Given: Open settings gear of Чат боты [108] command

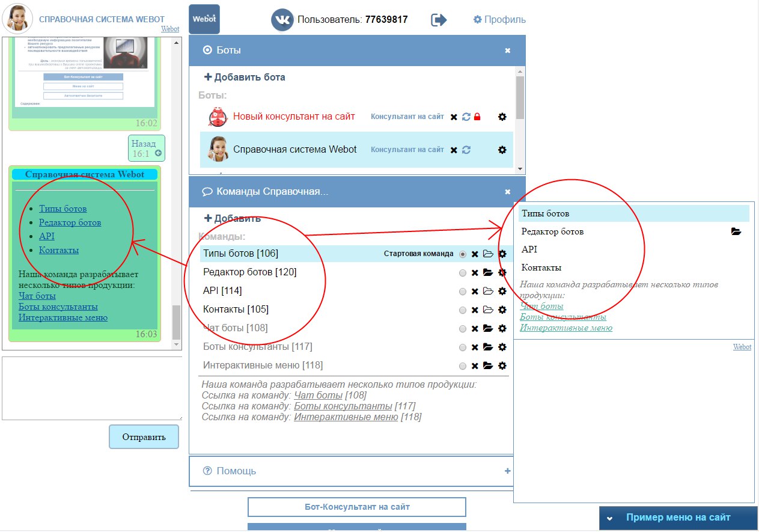Looking at the screenshot, I should (x=502, y=329).
